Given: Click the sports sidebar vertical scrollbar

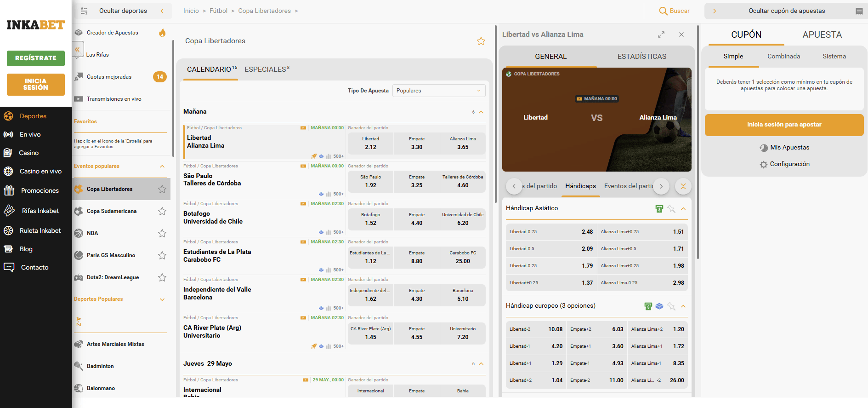Looking at the screenshot, I should [173, 99].
